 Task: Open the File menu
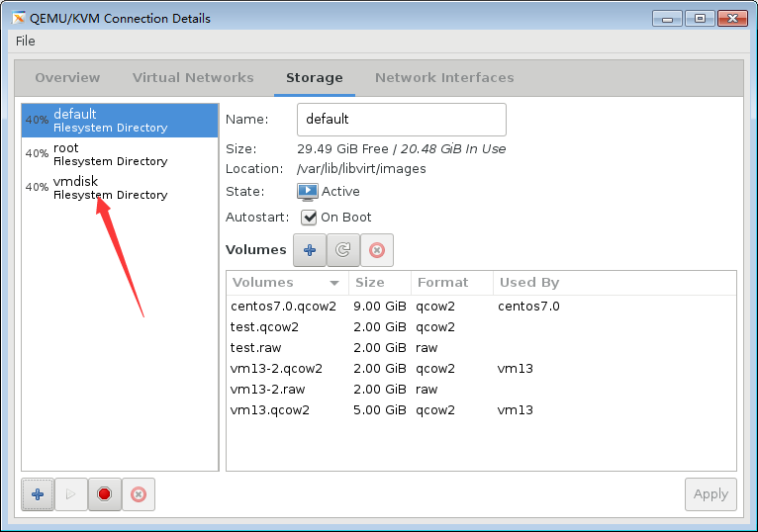pyautogui.click(x=25, y=42)
